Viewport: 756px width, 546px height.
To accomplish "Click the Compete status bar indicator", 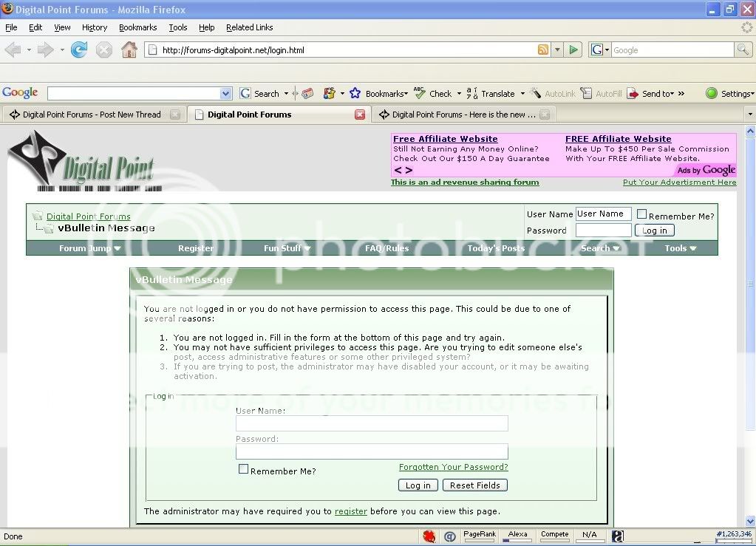I will [x=554, y=536].
